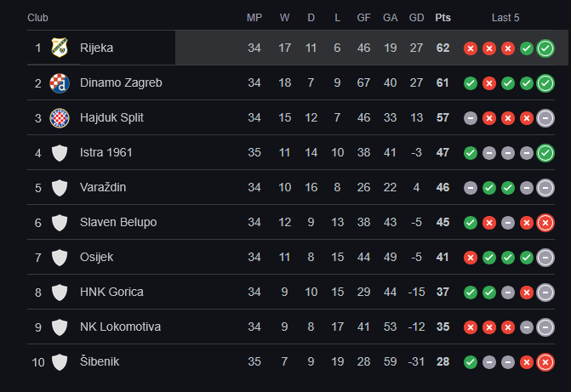Click the Club column header
The width and height of the screenshot is (571, 392).
coord(37,18)
